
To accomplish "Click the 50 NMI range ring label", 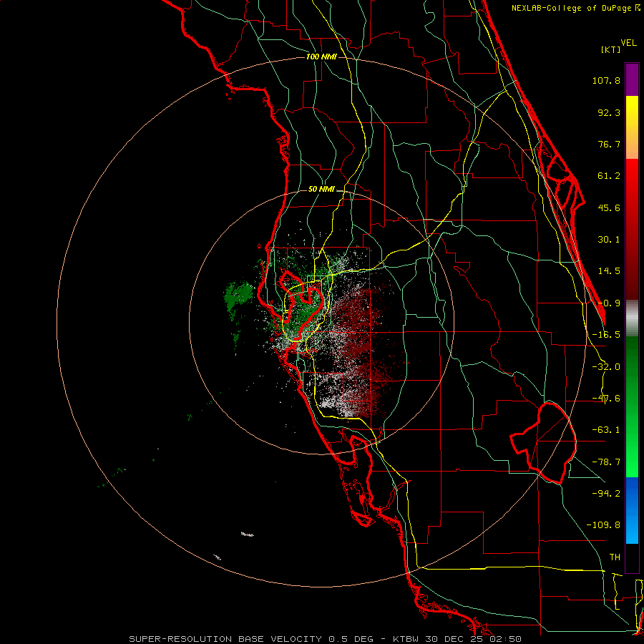I will (321, 190).
